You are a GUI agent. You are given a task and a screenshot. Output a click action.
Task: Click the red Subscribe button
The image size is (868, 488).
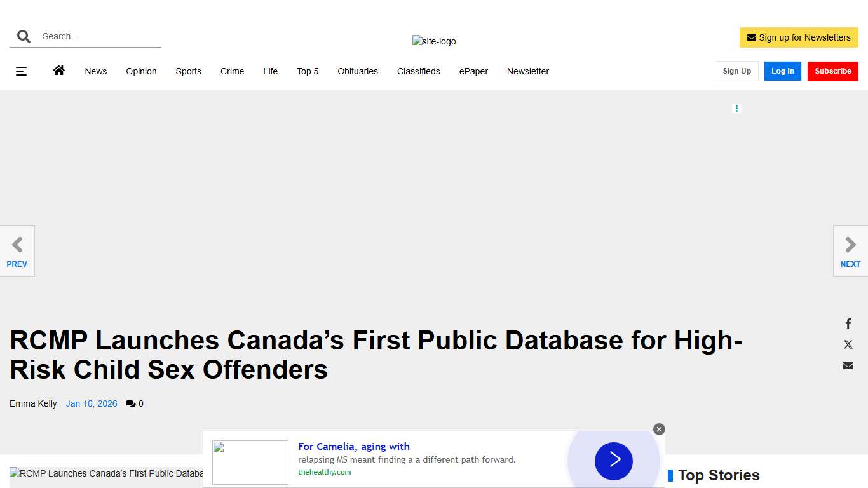[832, 71]
